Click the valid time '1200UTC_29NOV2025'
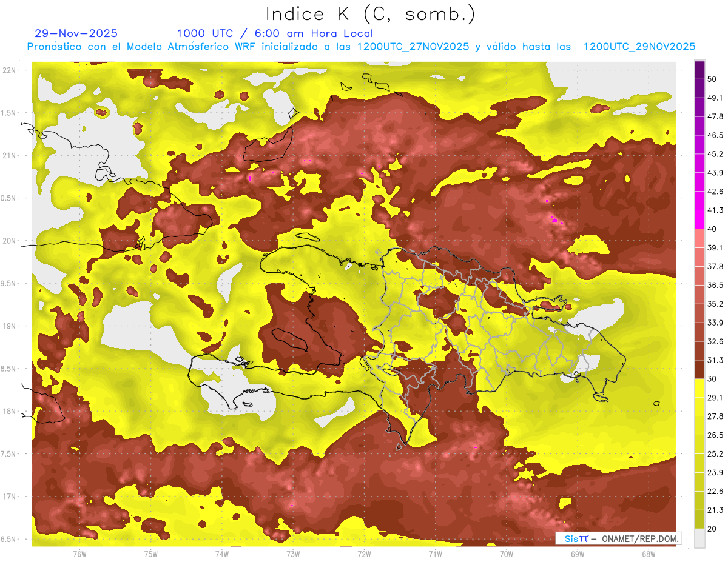This screenshot has height=562, width=728. point(639,47)
